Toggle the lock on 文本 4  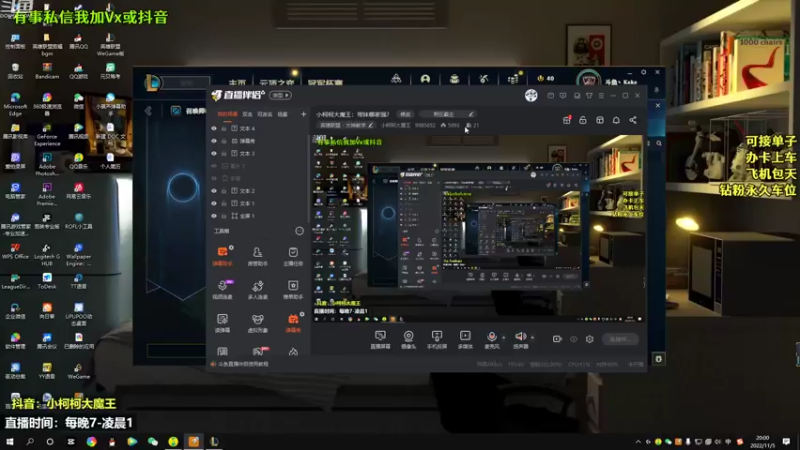point(223,129)
